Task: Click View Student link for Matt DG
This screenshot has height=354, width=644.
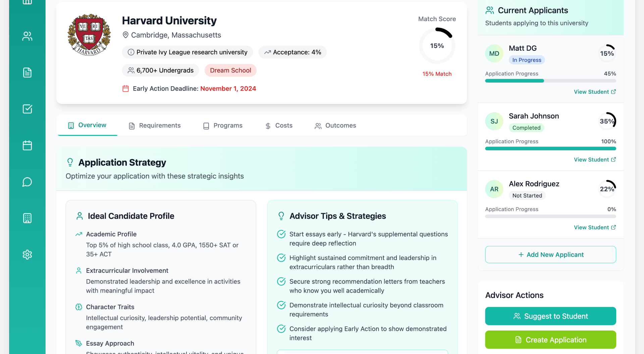Action: pos(594,92)
